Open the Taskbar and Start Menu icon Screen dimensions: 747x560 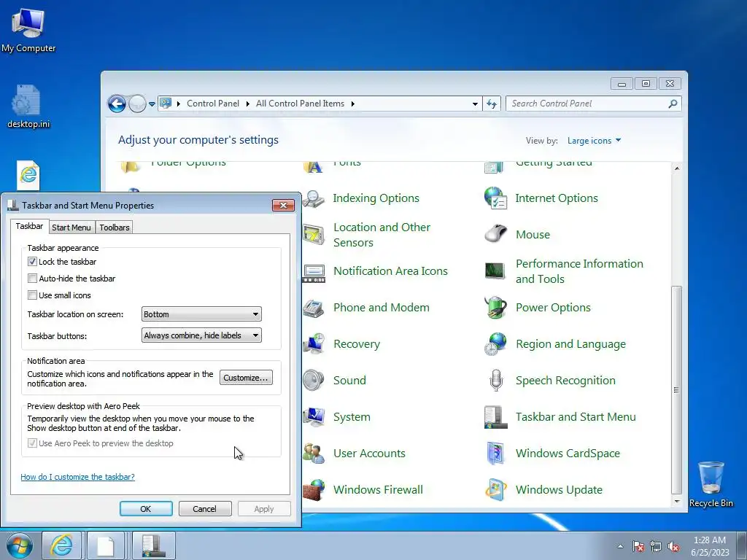click(495, 417)
